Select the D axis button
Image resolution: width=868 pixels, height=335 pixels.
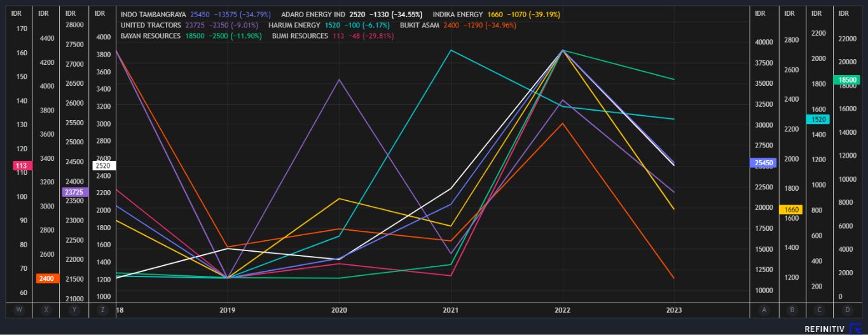(848, 310)
